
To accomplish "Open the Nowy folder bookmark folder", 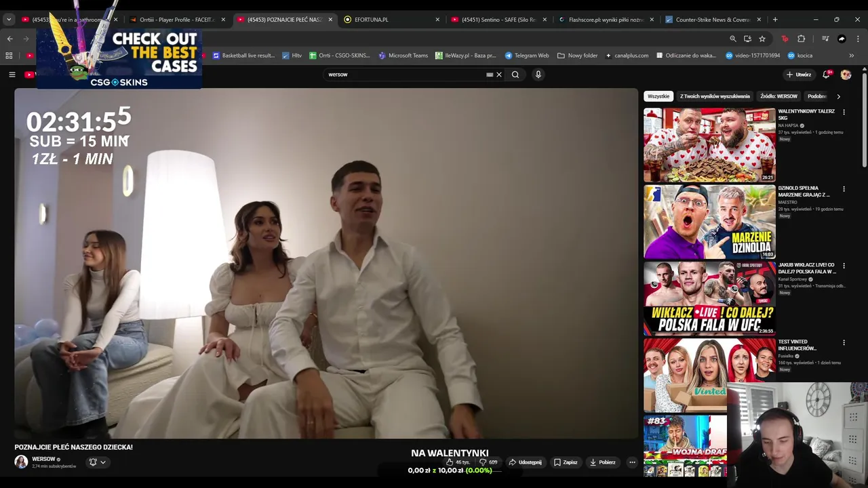I will coord(577,56).
